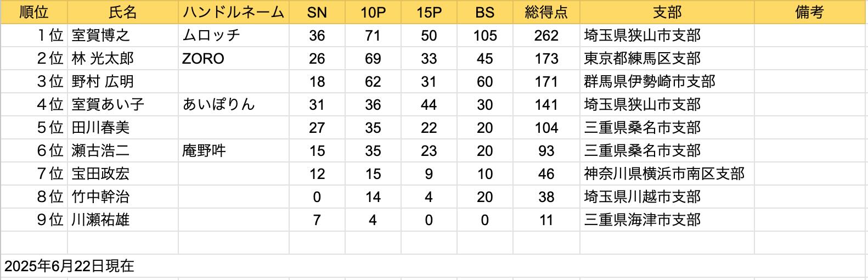868x280 pixels.
Task: Select total score cell showing 262
Action: pyautogui.click(x=546, y=36)
